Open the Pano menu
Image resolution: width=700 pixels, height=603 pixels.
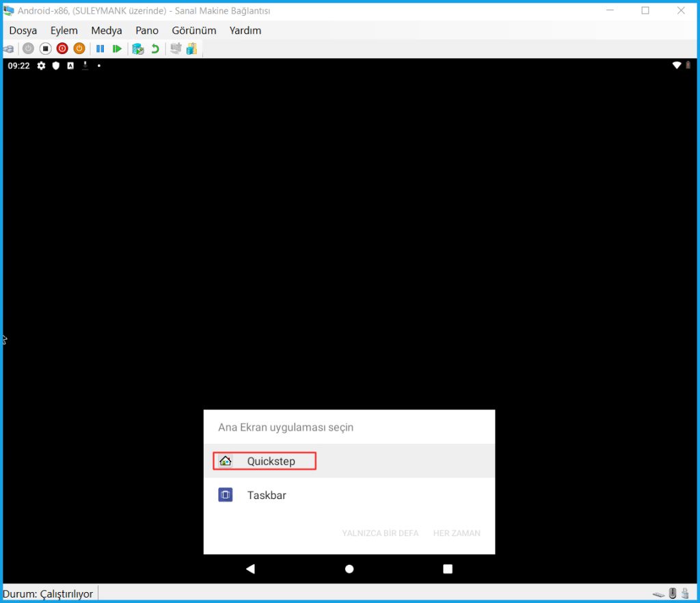point(147,30)
